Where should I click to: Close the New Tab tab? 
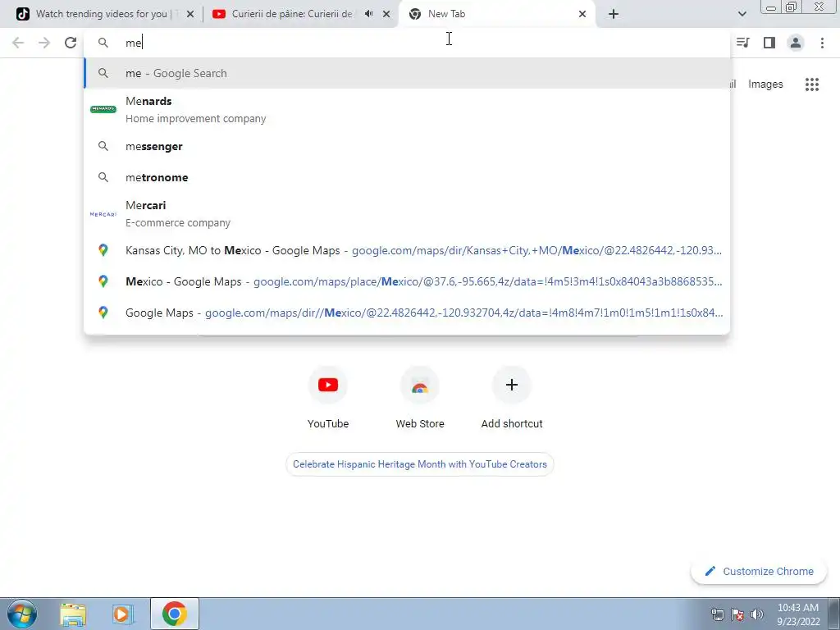click(x=582, y=14)
